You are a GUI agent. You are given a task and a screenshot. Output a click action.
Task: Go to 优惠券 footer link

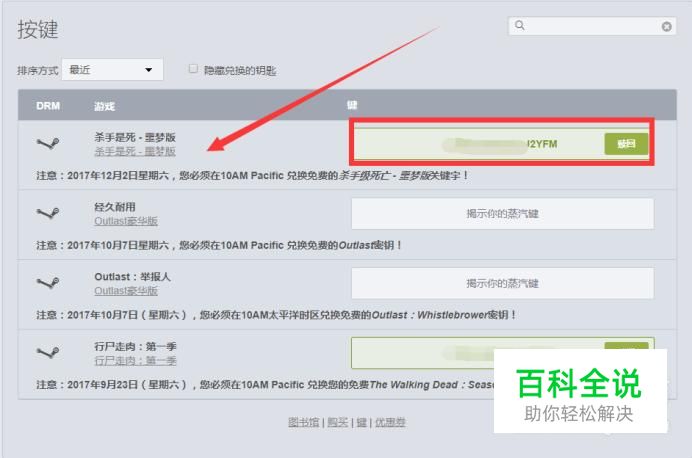[x=390, y=422]
